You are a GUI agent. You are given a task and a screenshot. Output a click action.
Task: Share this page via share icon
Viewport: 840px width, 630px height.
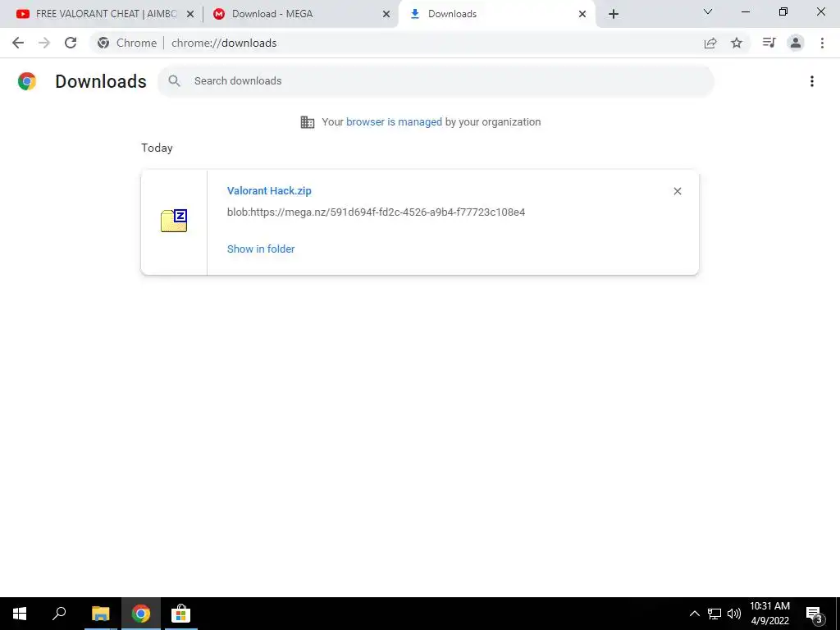(710, 43)
